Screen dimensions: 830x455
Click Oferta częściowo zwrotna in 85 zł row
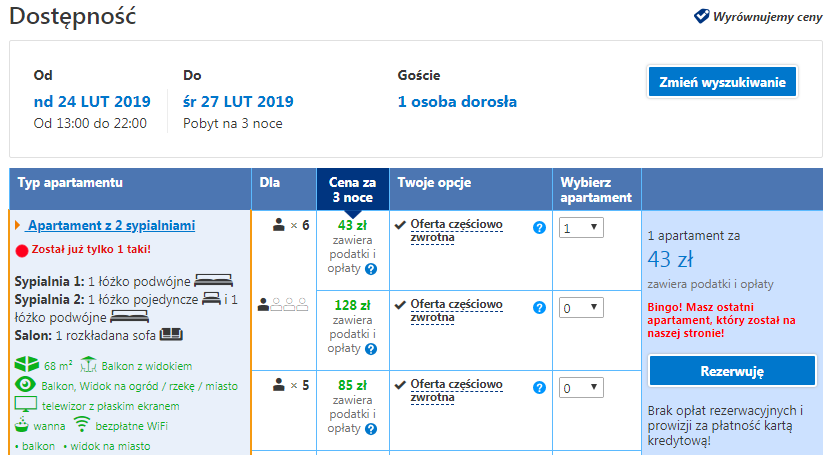(x=456, y=390)
